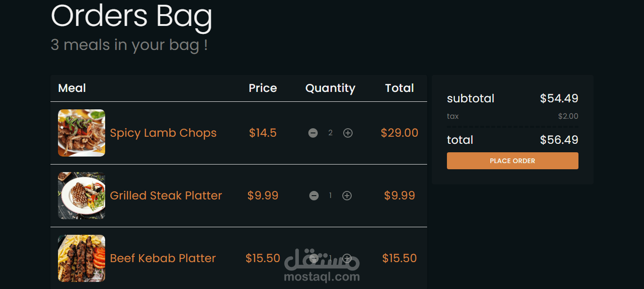Decrease Grilled Steak Platter quantity with minus icon

(314, 196)
